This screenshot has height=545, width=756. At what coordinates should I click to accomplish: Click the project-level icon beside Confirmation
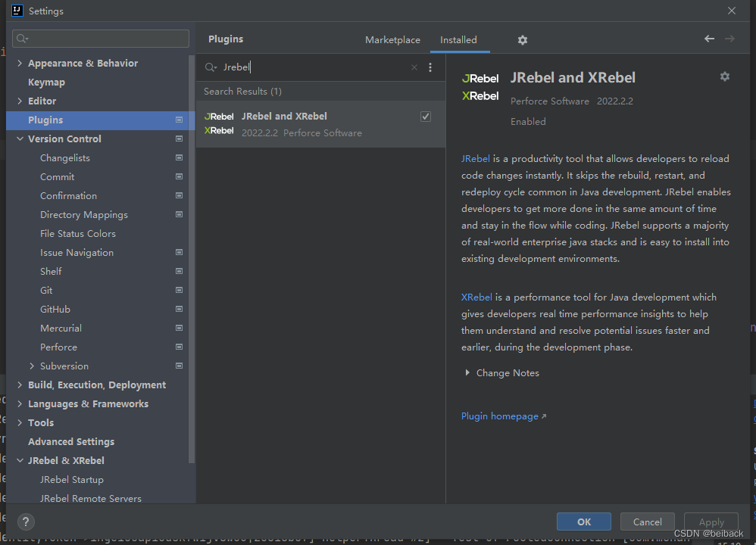coord(179,195)
